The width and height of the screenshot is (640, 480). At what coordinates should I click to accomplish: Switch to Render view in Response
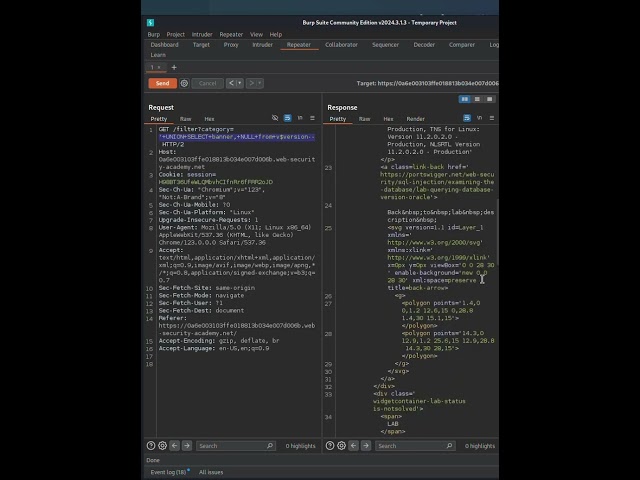[415, 118]
